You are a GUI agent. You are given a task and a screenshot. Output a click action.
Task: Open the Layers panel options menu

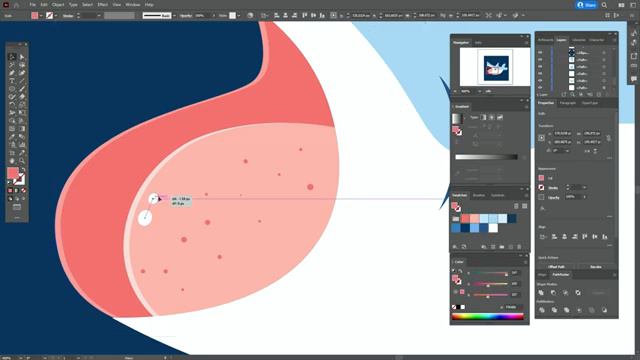coord(614,40)
